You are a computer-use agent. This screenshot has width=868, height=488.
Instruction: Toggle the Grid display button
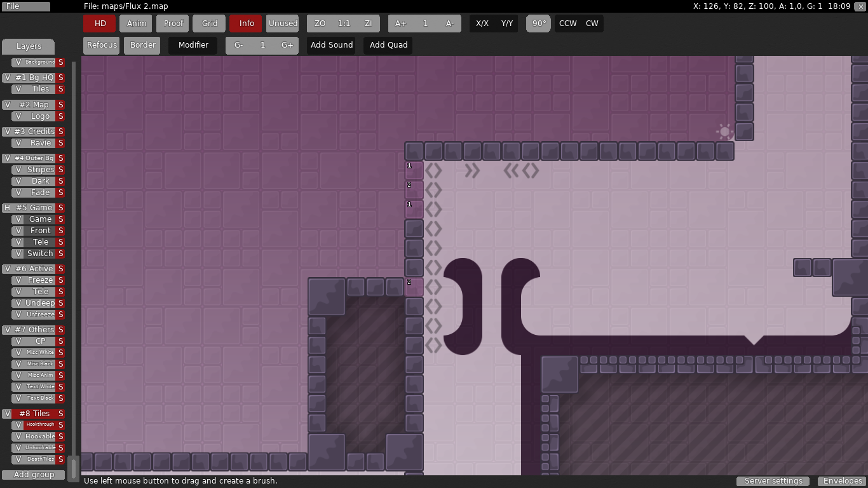[210, 24]
